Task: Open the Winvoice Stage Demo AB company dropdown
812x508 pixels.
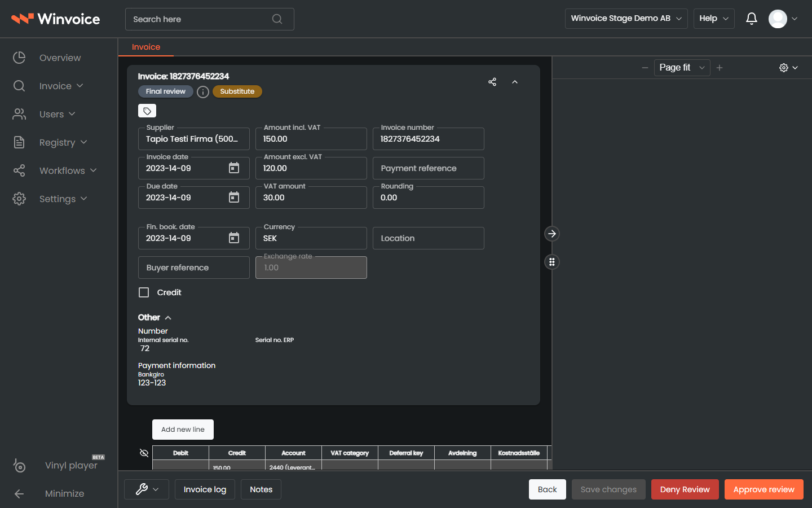Action: (x=626, y=19)
